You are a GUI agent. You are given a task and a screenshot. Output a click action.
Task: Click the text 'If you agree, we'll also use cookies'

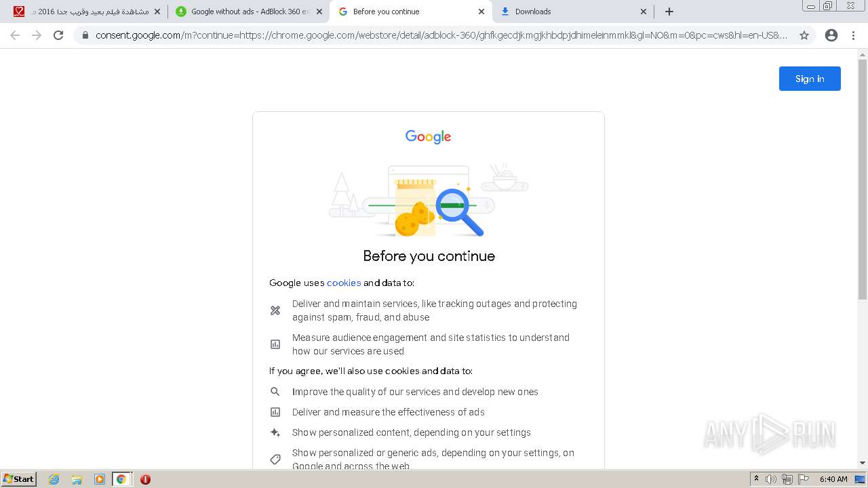coord(371,371)
